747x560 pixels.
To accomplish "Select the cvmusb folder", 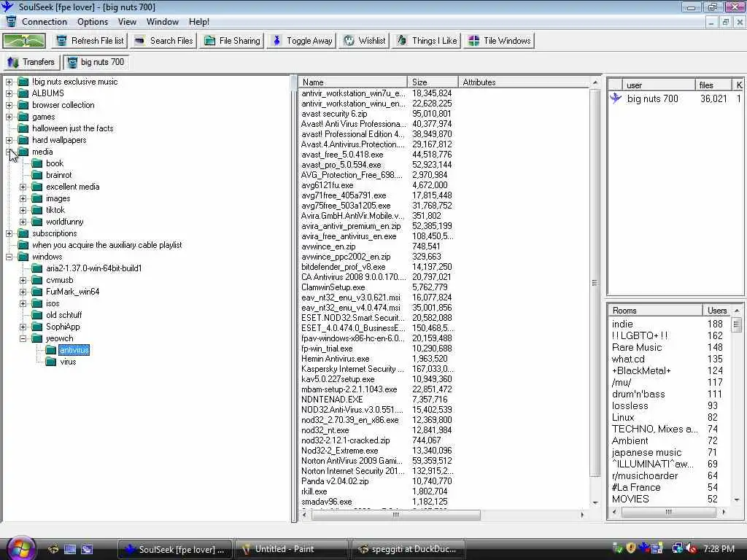I will pyautogui.click(x=60, y=280).
